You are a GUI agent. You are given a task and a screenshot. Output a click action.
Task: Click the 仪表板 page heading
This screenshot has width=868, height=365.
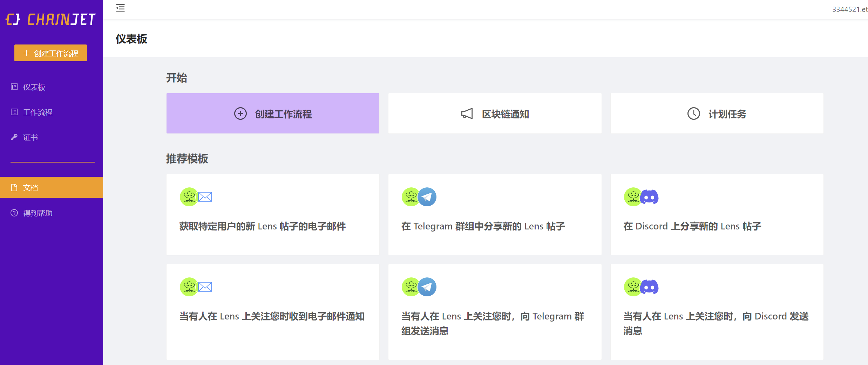pos(131,39)
